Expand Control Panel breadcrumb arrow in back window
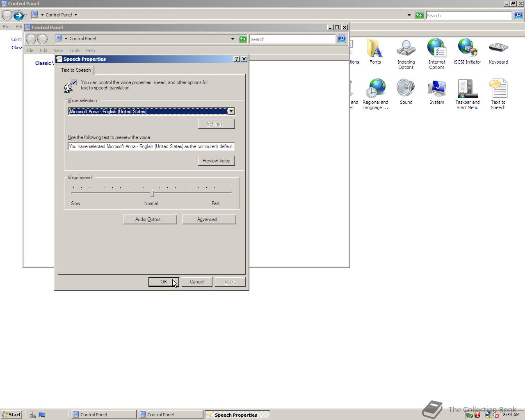This screenshot has width=525, height=420. click(x=75, y=15)
